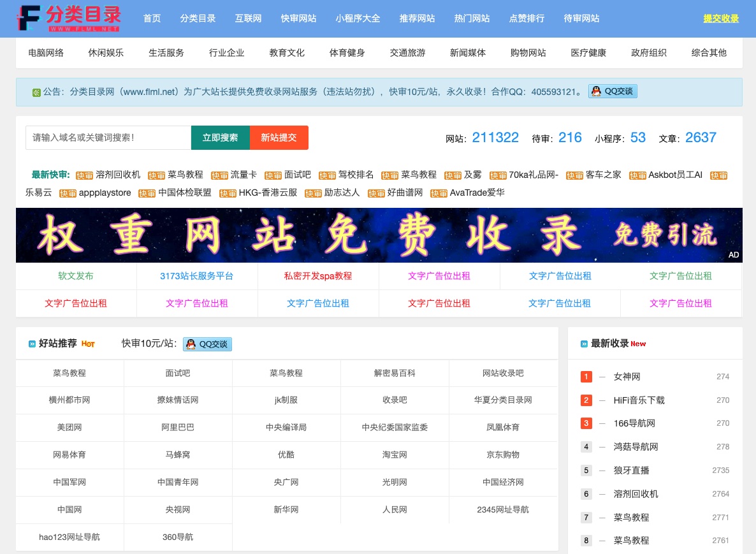This screenshot has width=756, height=554.
Task: Open Askbot员工AI quick-review link
Action: [x=675, y=175]
